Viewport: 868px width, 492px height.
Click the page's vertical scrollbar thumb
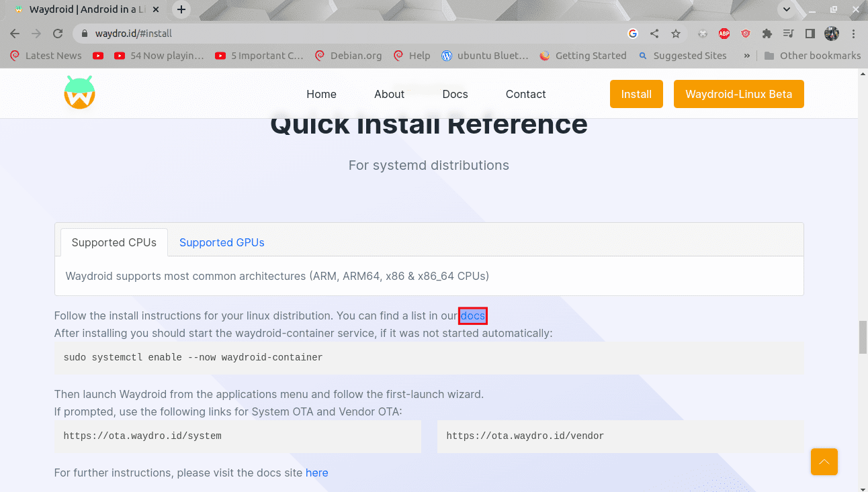tap(863, 337)
